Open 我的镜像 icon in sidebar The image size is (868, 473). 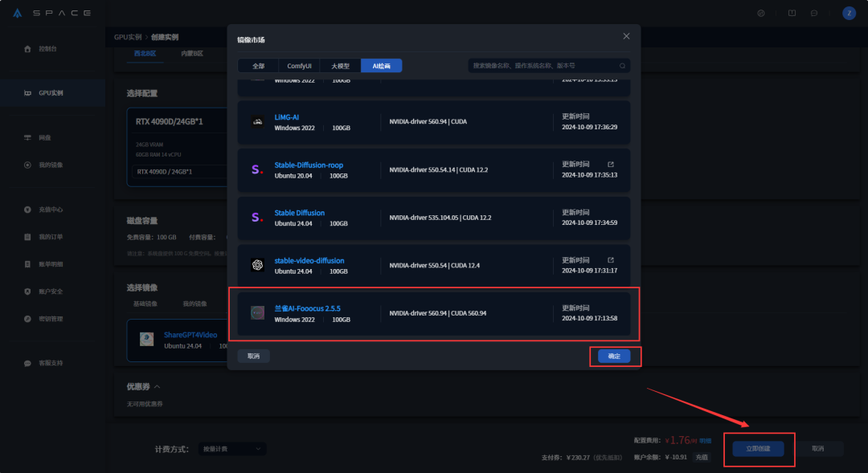point(27,165)
